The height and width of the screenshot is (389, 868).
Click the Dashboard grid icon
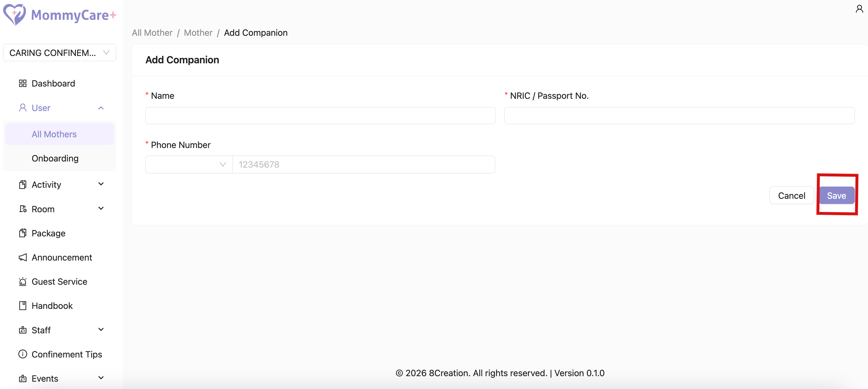(x=23, y=83)
